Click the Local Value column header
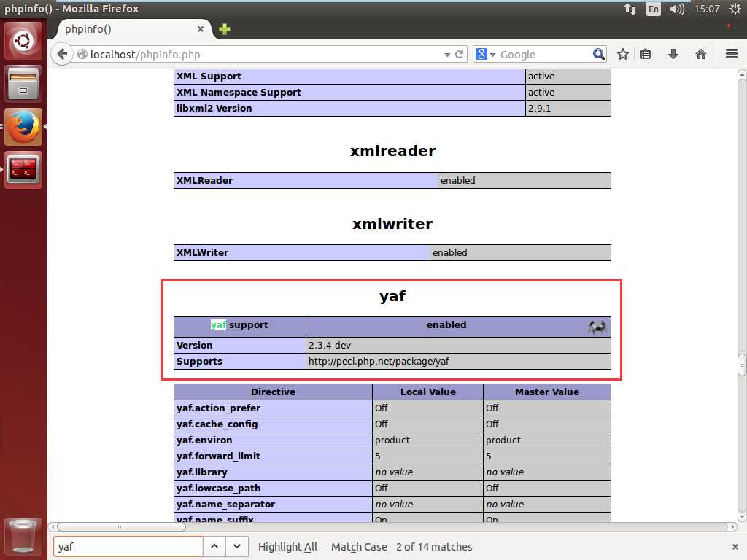 [x=427, y=392]
